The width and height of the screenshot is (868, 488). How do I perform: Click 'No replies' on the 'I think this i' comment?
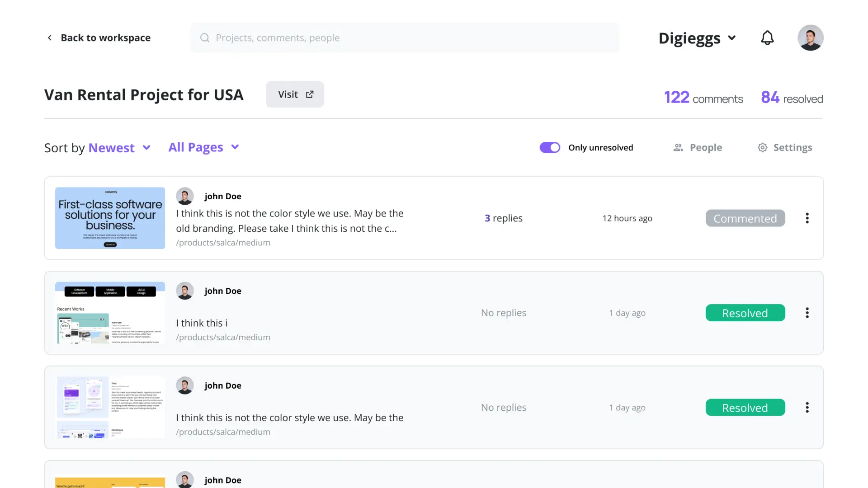point(504,313)
